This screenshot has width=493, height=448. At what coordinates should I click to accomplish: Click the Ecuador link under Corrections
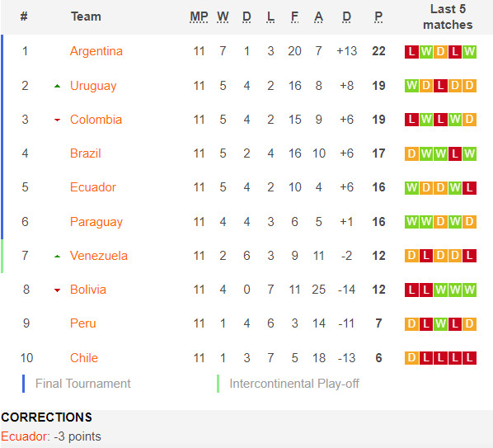(24, 436)
